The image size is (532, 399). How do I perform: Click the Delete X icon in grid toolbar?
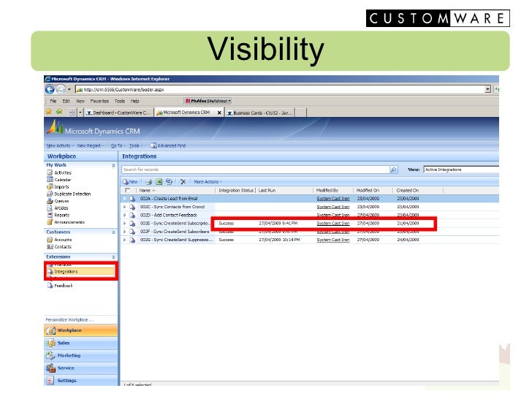[183, 182]
